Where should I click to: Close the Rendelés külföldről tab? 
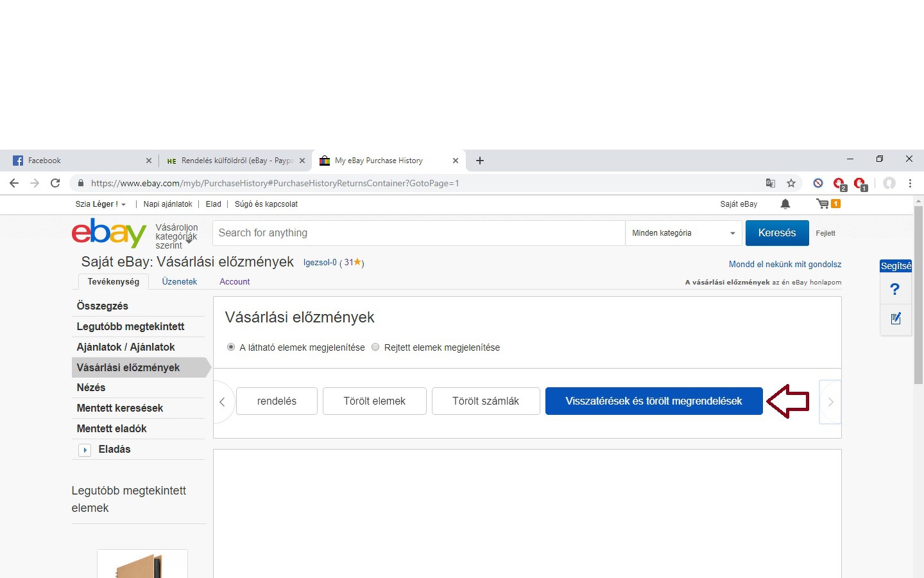pyautogui.click(x=302, y=161)
